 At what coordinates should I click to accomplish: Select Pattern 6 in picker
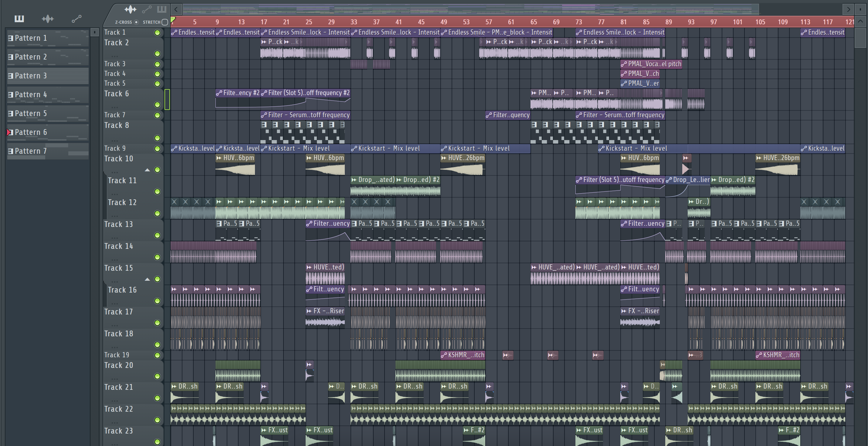tap(48, 132)
